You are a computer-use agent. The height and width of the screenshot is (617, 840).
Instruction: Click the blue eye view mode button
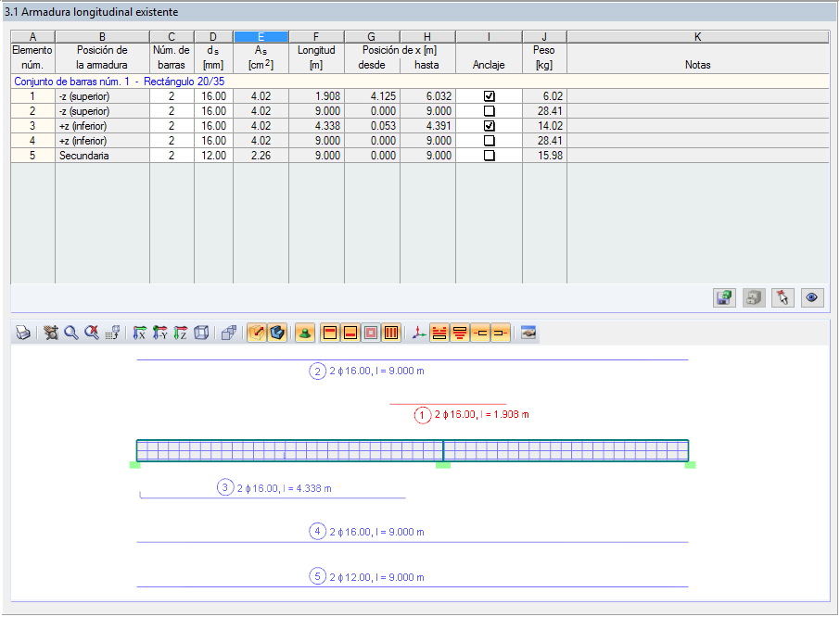click(812, 298)
